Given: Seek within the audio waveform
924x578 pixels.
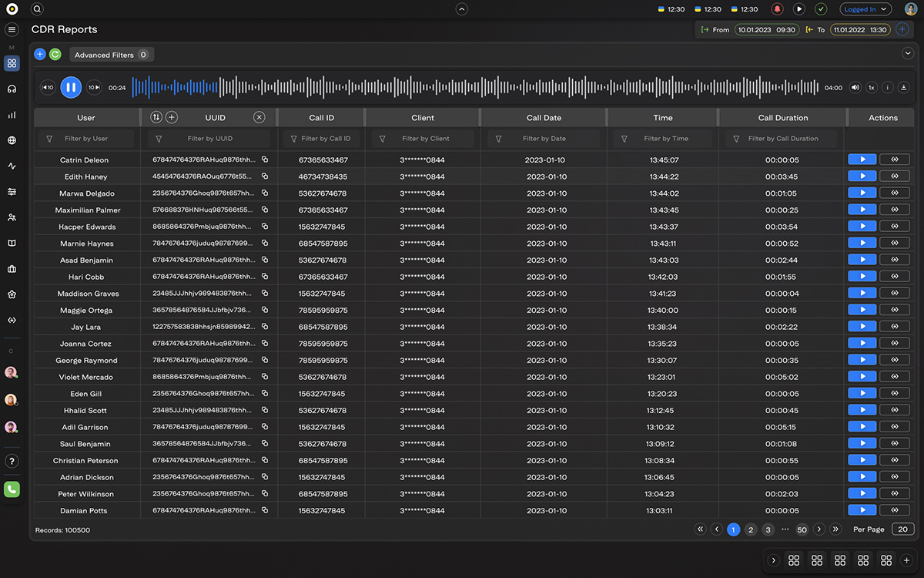Looking at the screenshot, I should 462,88.
